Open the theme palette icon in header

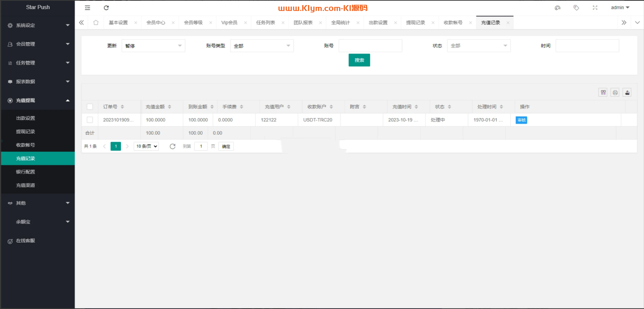pos(557,8)
